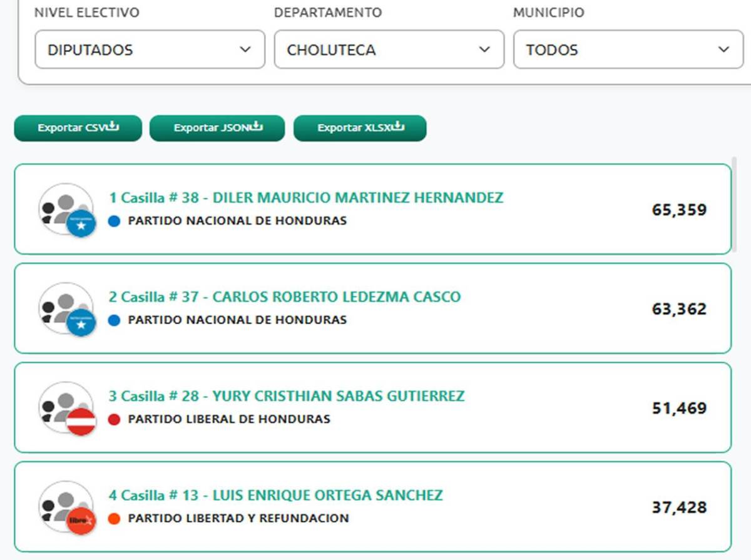Open candidate link Casilla # 37 Carlos Ledezma

[x=285, y=297]
